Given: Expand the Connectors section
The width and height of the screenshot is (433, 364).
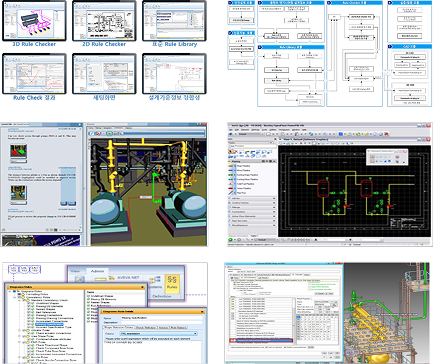Looking at the screenshot, I should 252,212.
